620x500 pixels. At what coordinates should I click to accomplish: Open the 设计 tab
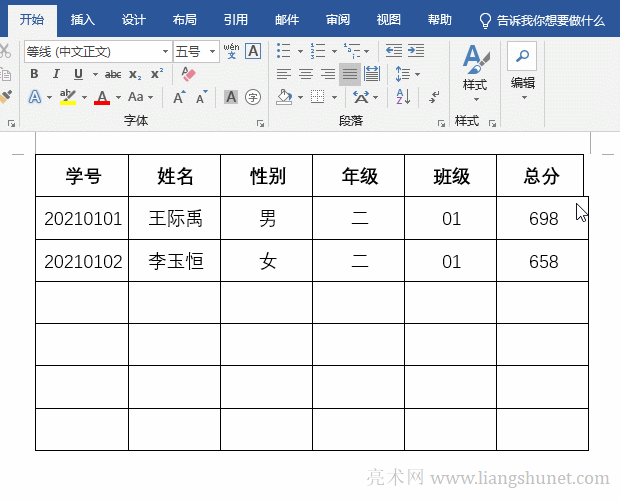pyautogui.click(x=134, y=20)
